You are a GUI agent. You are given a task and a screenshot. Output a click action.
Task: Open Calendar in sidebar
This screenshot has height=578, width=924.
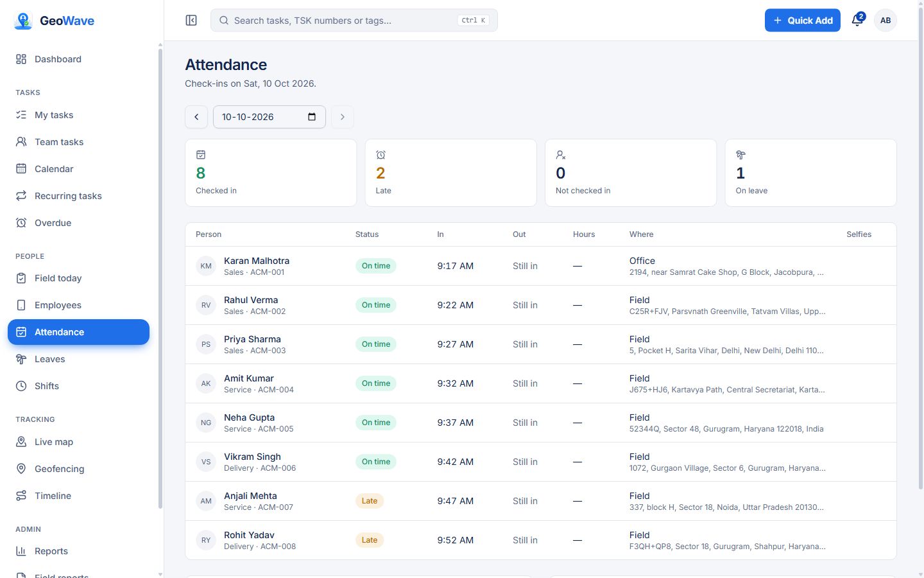(78, 169)
